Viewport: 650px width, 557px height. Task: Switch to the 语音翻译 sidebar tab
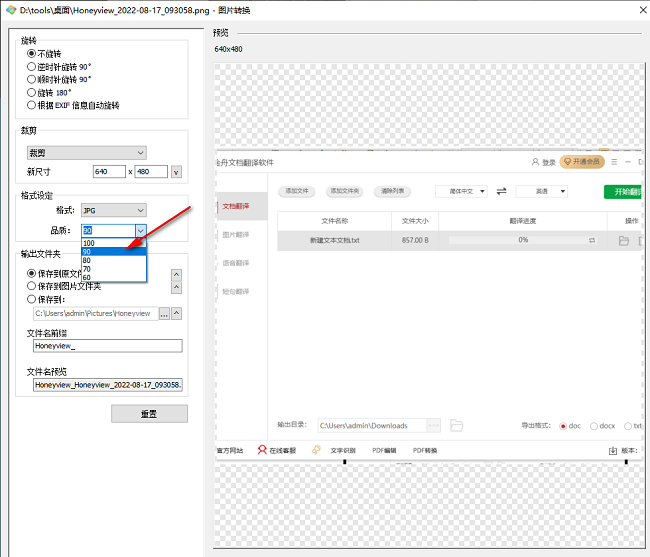click(235, 263)
